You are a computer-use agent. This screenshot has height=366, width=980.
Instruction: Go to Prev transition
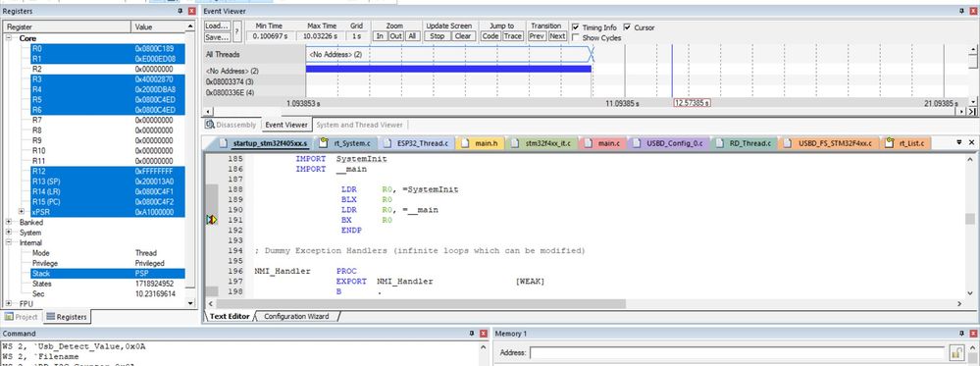(537, 36)
